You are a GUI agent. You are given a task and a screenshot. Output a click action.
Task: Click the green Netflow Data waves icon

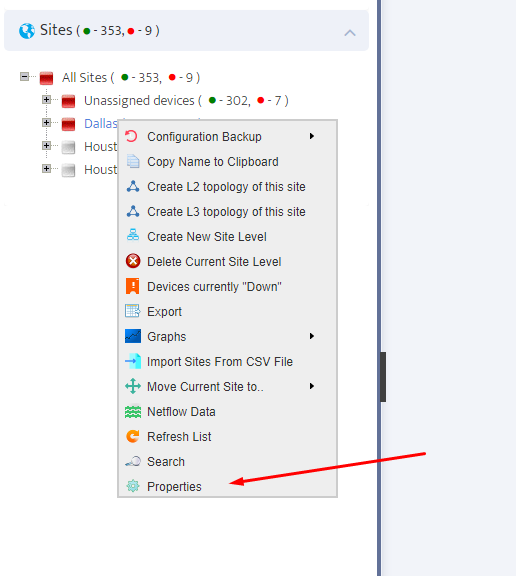(x=133, y=411)
